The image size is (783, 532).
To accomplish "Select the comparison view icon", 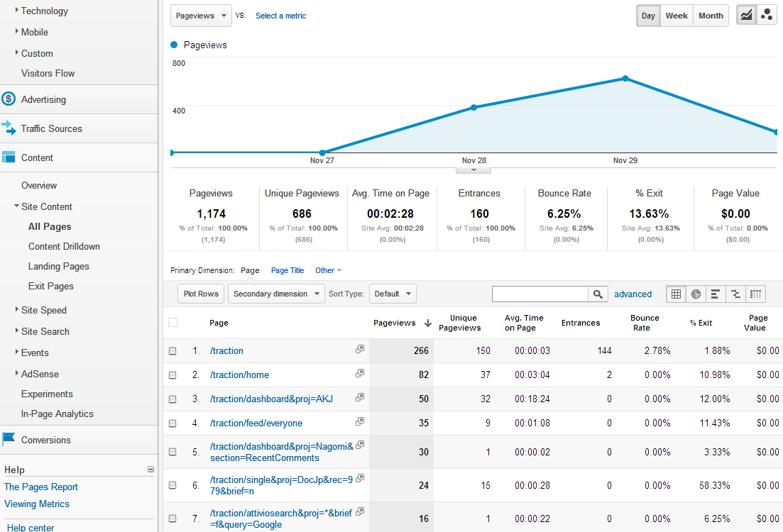I will point(735,294).
